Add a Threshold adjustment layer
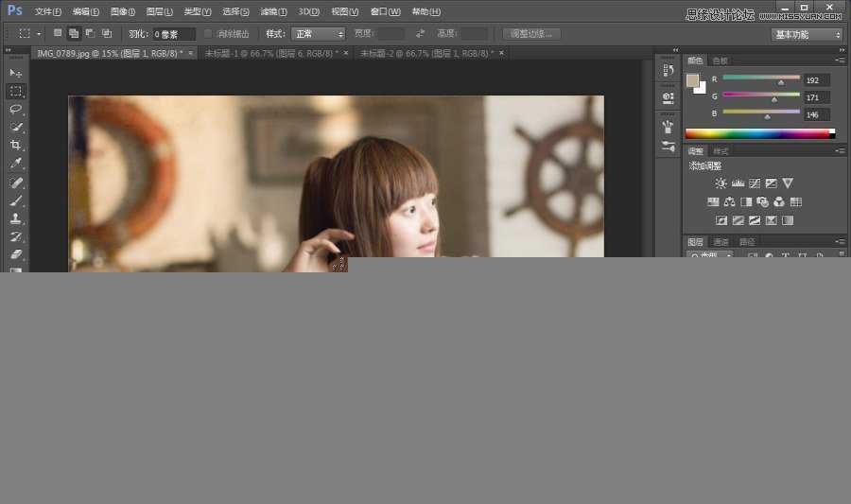The image size is (851, 504). coord(755,220)
